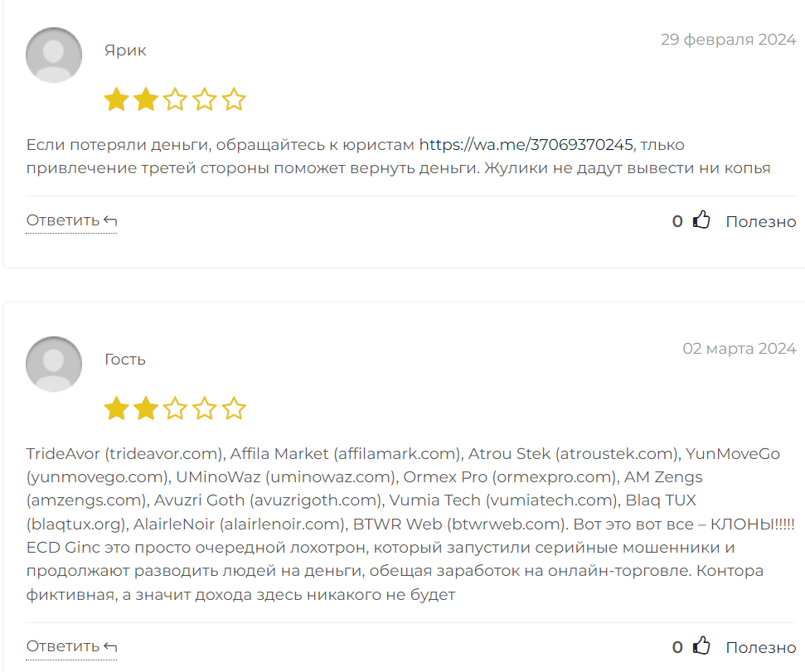Click the thumbs-up icon on Ярик's review

[701, 220]
